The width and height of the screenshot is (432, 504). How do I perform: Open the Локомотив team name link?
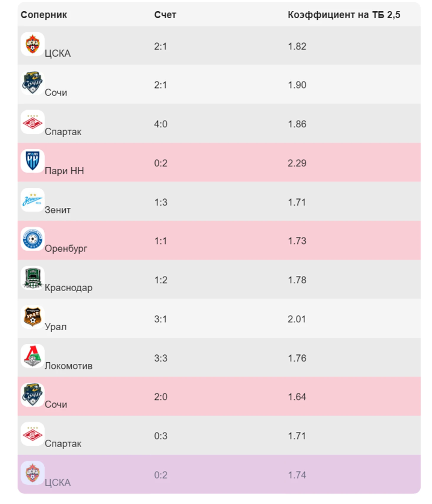pos(69,366)
